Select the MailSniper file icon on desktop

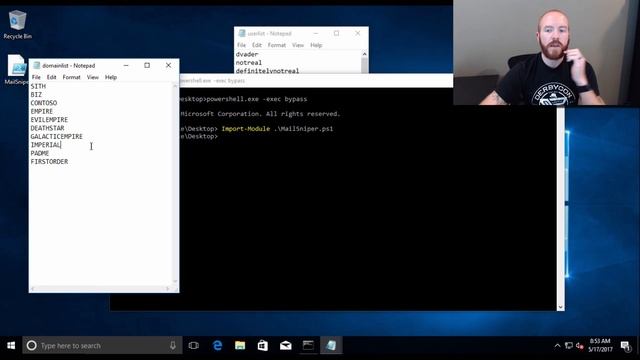click(16, 69)
